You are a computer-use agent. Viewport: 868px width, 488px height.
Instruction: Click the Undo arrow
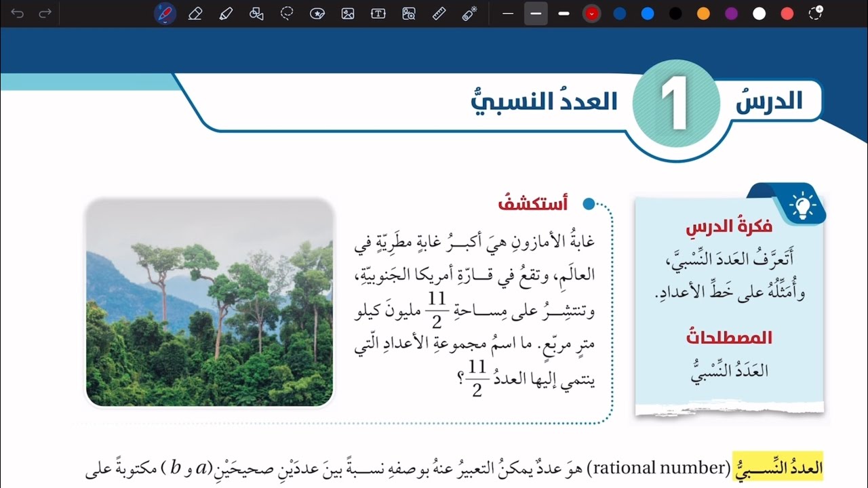pyautogui.click(x=18, y=14)
